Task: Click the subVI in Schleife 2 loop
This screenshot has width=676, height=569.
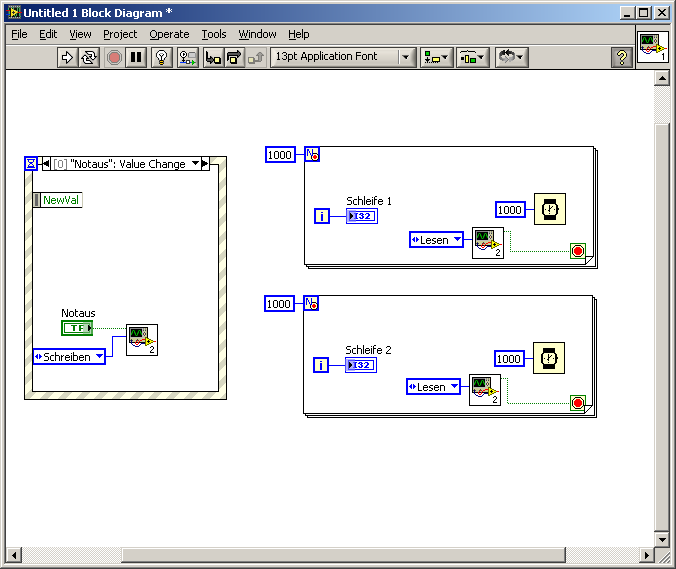Action: 485,390
